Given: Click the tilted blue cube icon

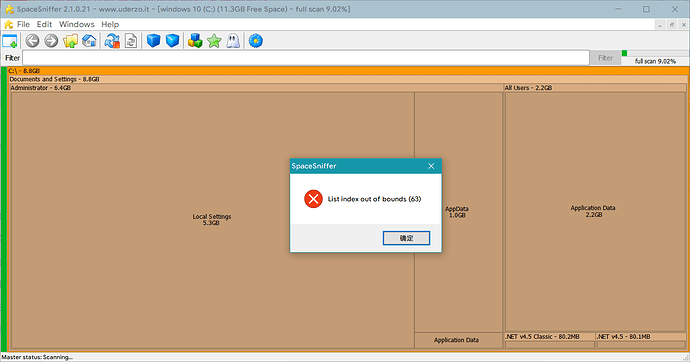Looking at the screenshot, I should (x=172, y=41).
